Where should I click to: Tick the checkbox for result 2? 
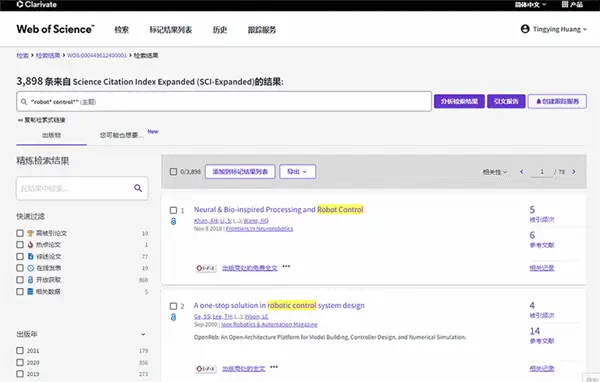click(173, 306)
